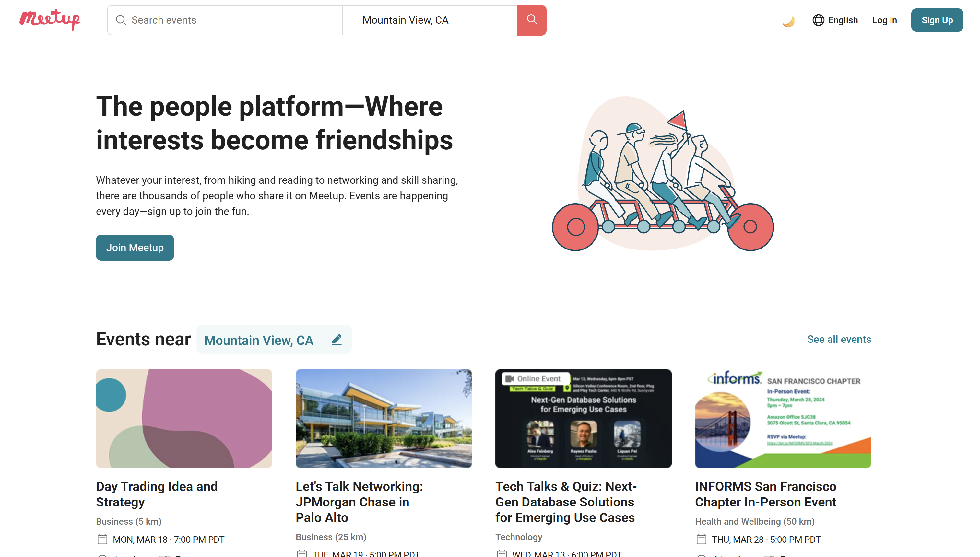Open Day Trading Idea and Strategy title
Image resolution: width=980 pixels, height=557 pixels.
157,494
